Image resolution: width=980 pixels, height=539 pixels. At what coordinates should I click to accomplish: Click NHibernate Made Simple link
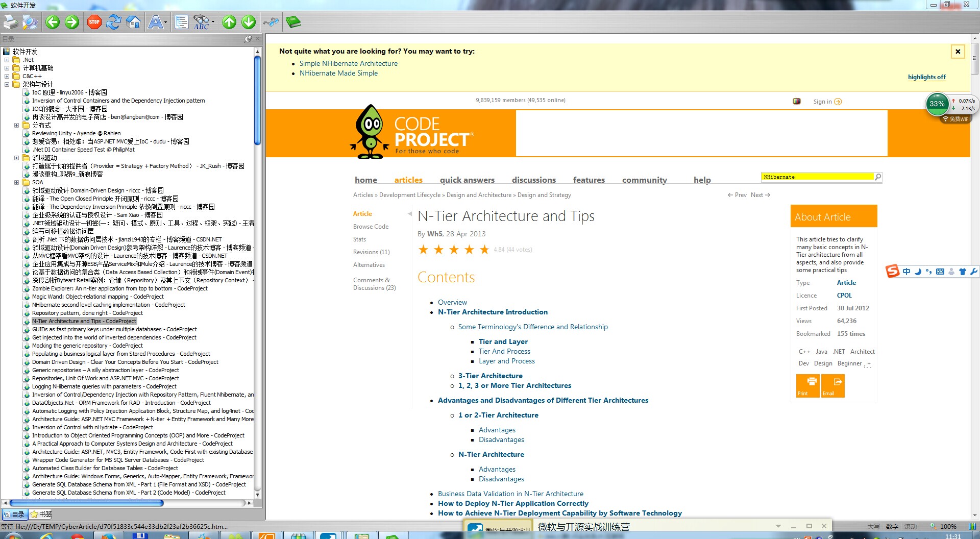[x=338, y=73]
